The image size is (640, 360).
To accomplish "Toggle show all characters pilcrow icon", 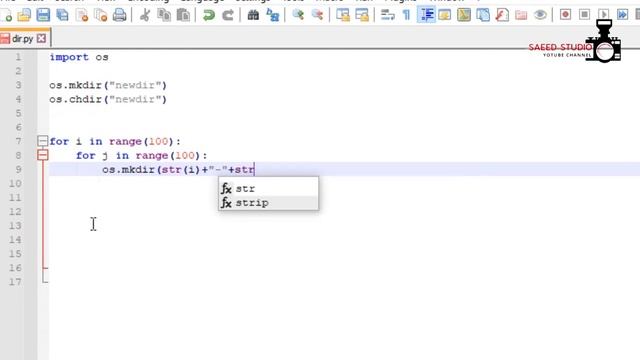I will point(406,15).
